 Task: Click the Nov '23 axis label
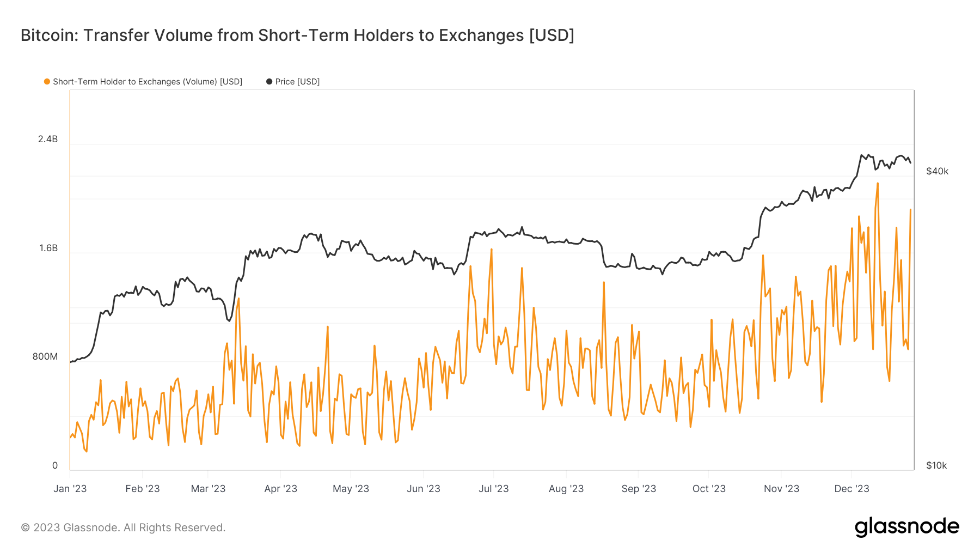pyautogui.click(x=781, y=489)
